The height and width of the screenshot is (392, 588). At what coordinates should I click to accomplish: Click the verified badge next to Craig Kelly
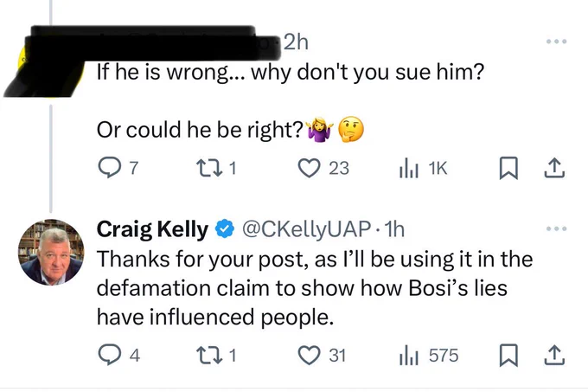pos(225,228)
